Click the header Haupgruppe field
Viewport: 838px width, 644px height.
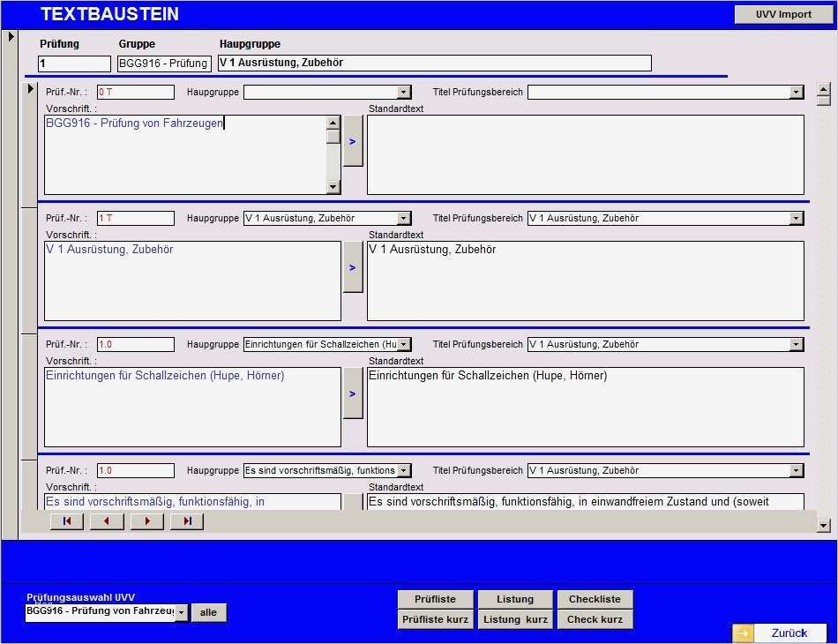pyautogui.click(x=435, y=63)
